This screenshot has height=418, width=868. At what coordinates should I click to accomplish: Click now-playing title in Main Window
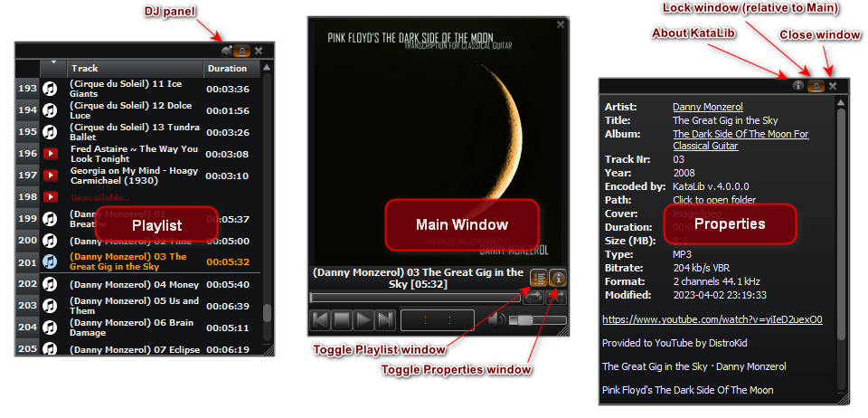418,278
